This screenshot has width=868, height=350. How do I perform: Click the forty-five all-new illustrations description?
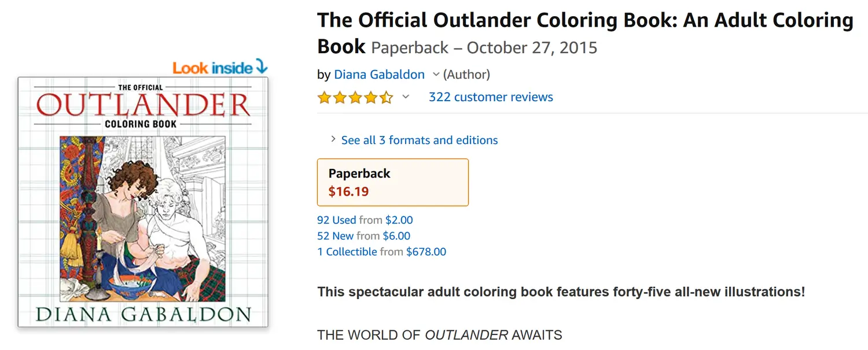pyautogui.click(x=561, y=292)
